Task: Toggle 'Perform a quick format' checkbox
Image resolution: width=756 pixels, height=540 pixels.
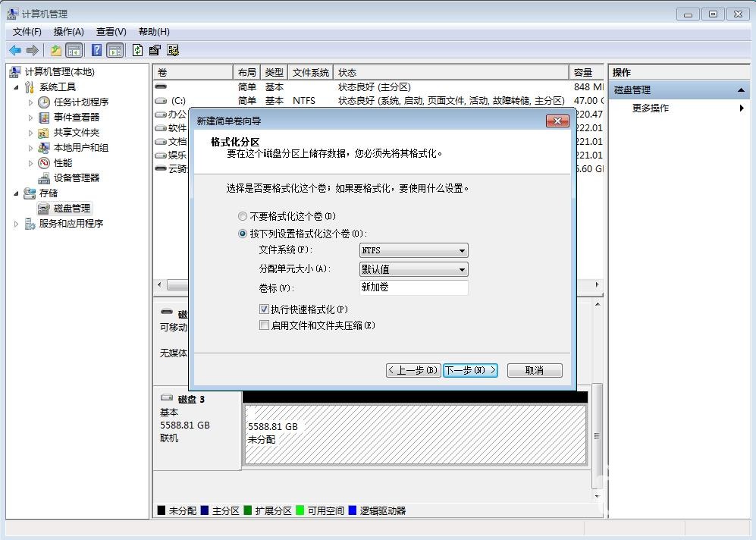Action: [264, 309]
